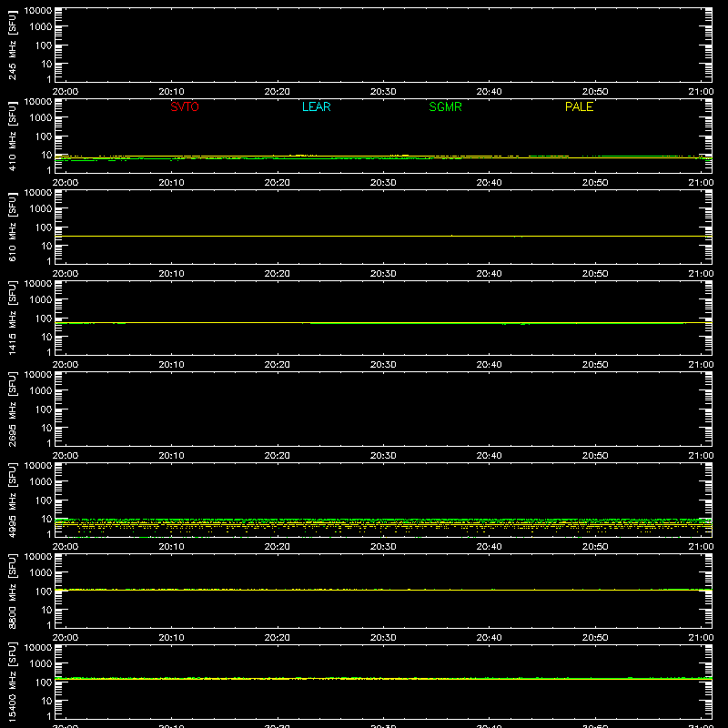728x728 pixels.
Task: Click the 20:30 label below the 245 MHz plot
Action: click(x=383, y=92)
